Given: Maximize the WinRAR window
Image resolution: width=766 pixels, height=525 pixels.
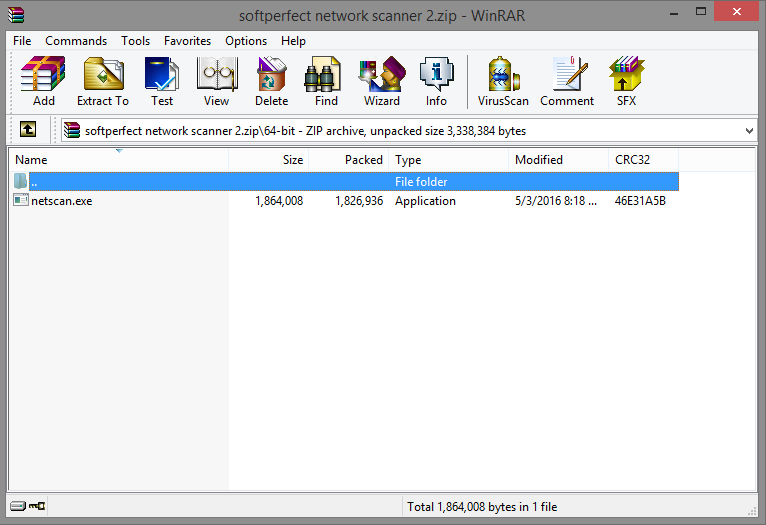Looking at the screenshot, I should click(701, 12).
